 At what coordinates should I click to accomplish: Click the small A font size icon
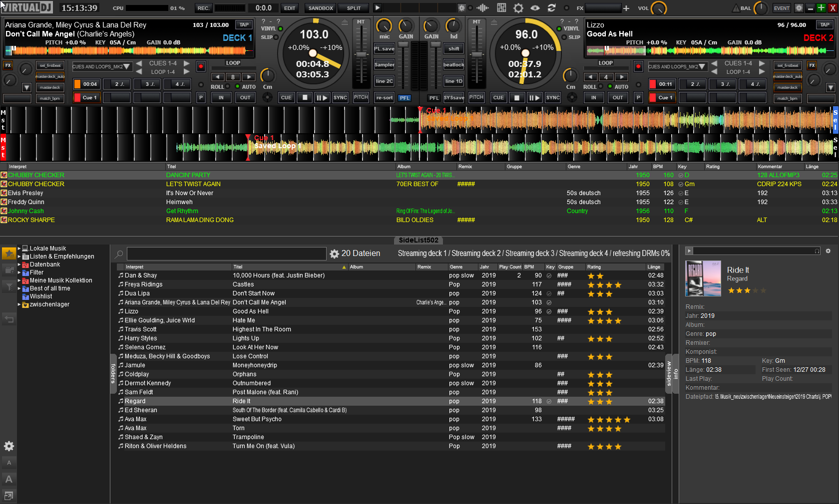9,463
